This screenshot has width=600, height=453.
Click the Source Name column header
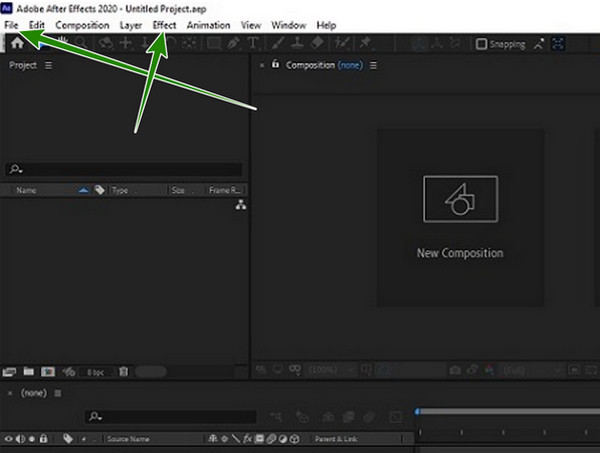point(128,439)
